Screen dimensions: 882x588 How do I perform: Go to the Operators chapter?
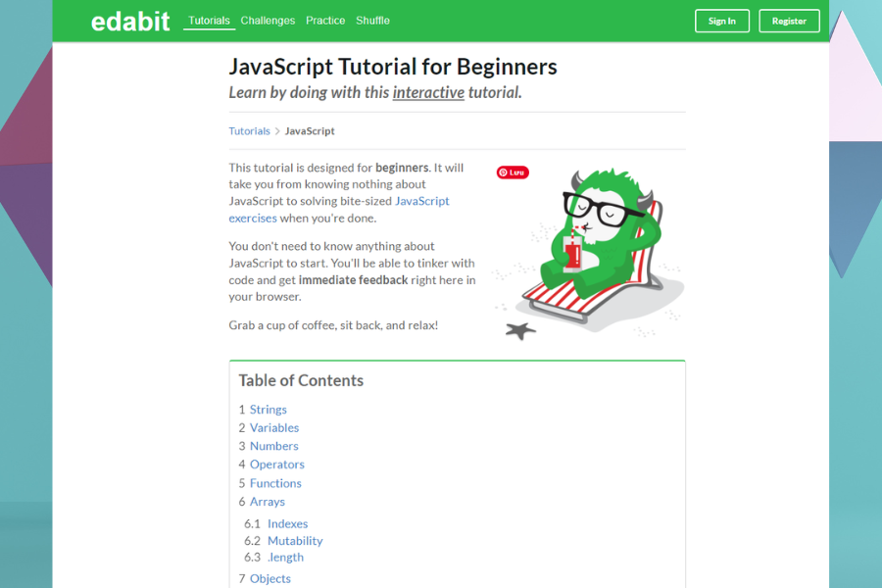[x=276, y=465]
